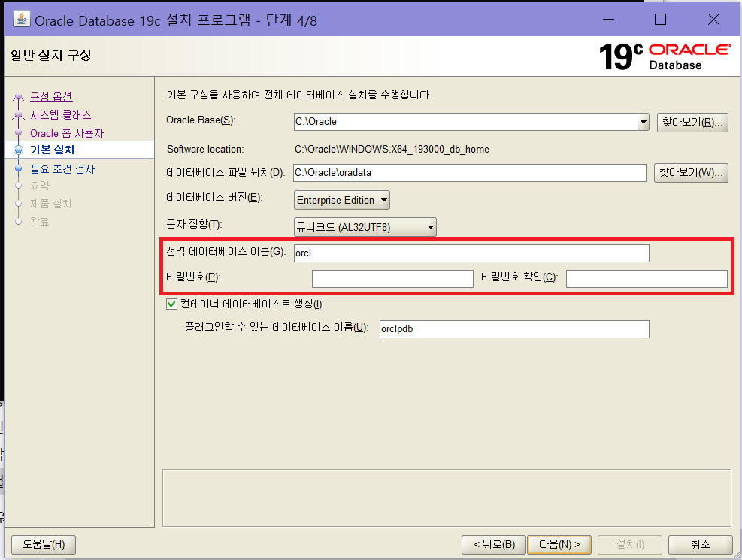Click 찾아보기(R) button for Oracle Base
Viewport: 742px width, 560px height.
click(x=692, y=122)
